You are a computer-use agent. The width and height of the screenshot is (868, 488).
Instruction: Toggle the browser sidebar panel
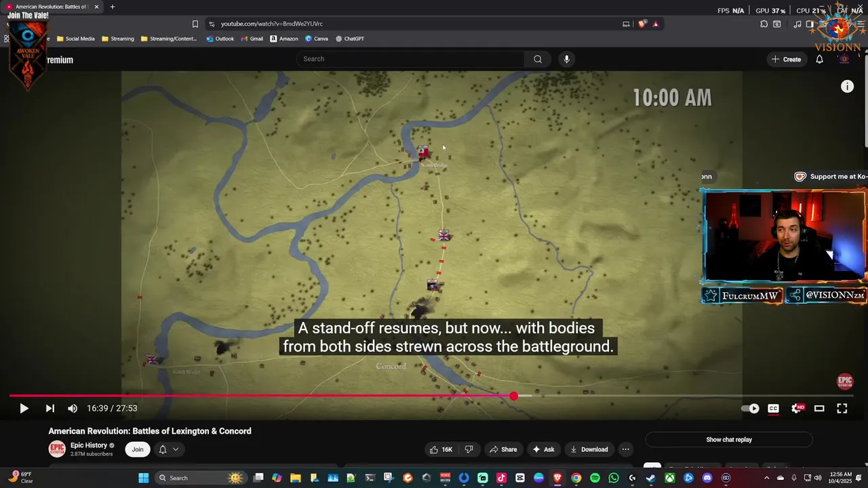point(810,24)
